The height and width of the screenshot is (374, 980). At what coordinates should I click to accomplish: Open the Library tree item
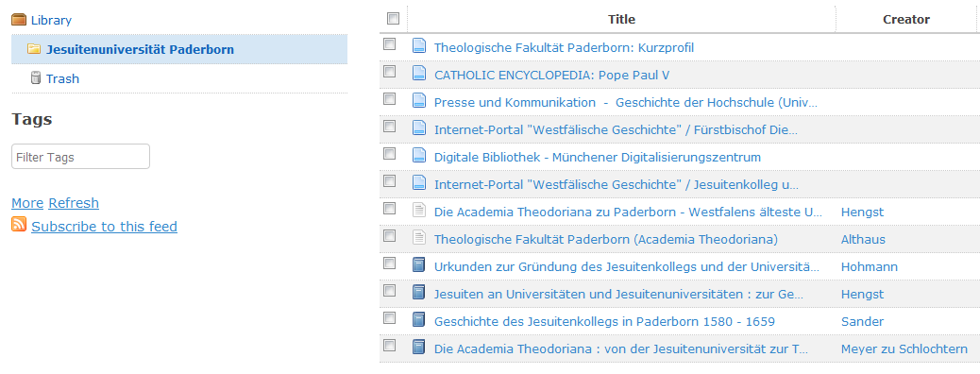51,20
